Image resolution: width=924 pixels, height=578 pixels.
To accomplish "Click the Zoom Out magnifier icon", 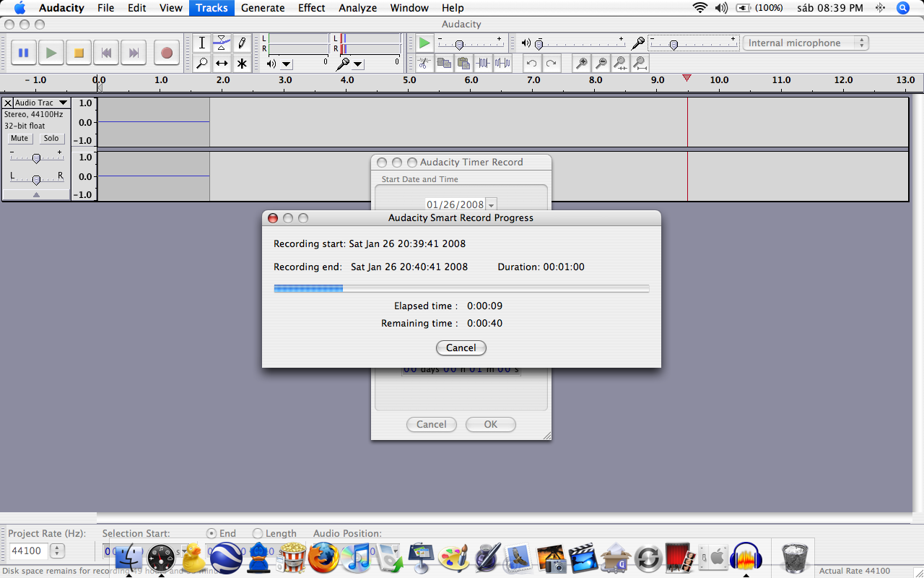I will tap(601, 64).
